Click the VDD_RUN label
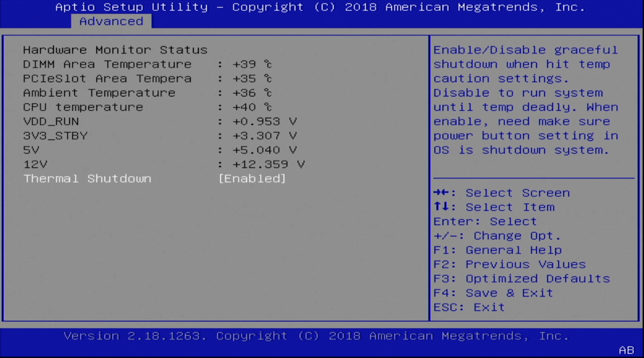 [51, 122]
